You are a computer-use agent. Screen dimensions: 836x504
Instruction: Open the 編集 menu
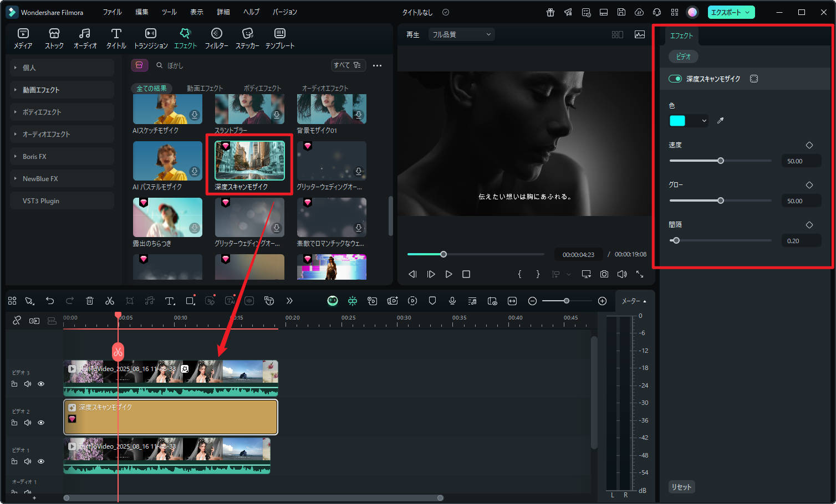click(142, 12)
